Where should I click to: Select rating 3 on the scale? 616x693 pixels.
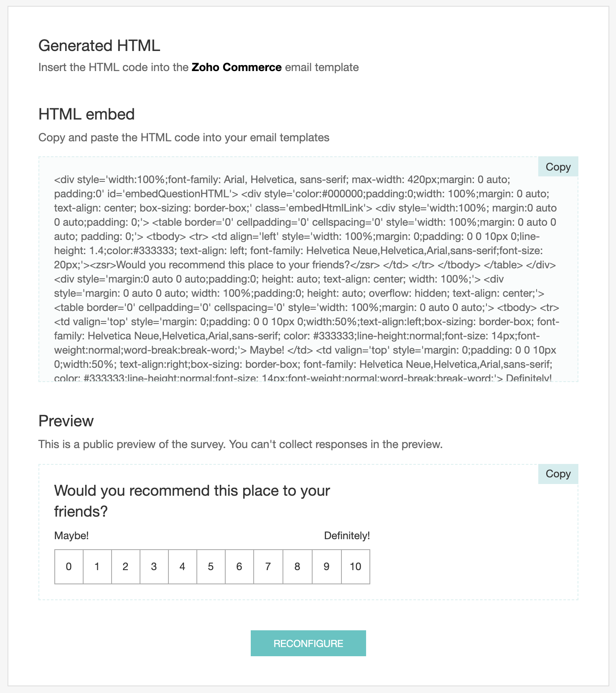[x=154, y=566]
